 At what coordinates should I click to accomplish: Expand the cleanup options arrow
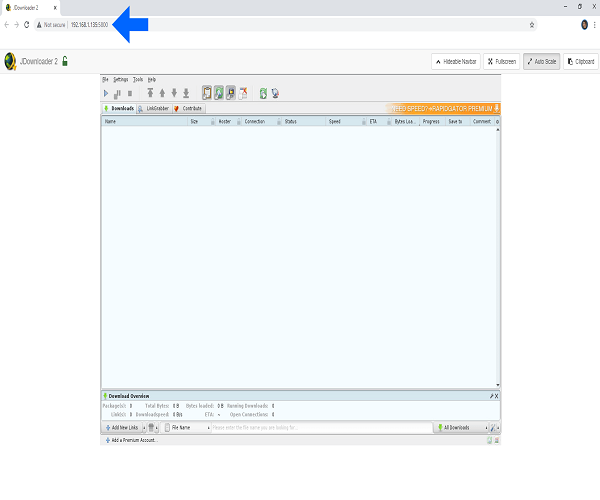tap(157, 428)
